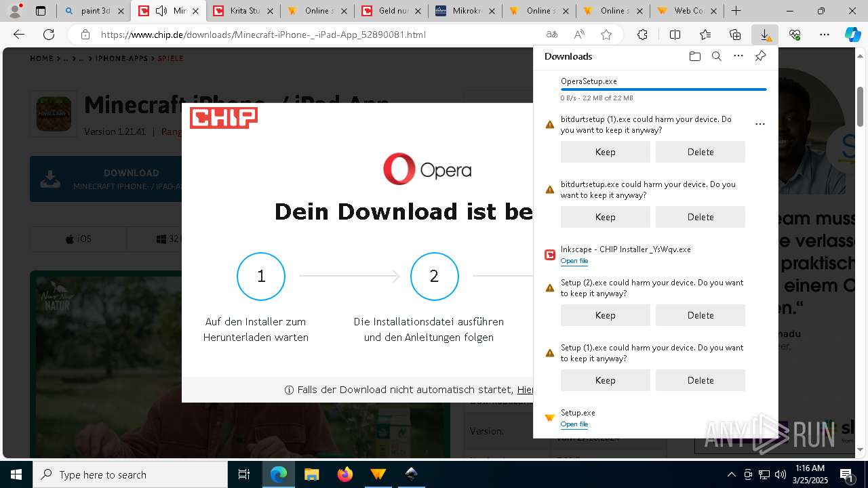
Task: Open SPIELE breadcrumb
Action: (171, 59)
